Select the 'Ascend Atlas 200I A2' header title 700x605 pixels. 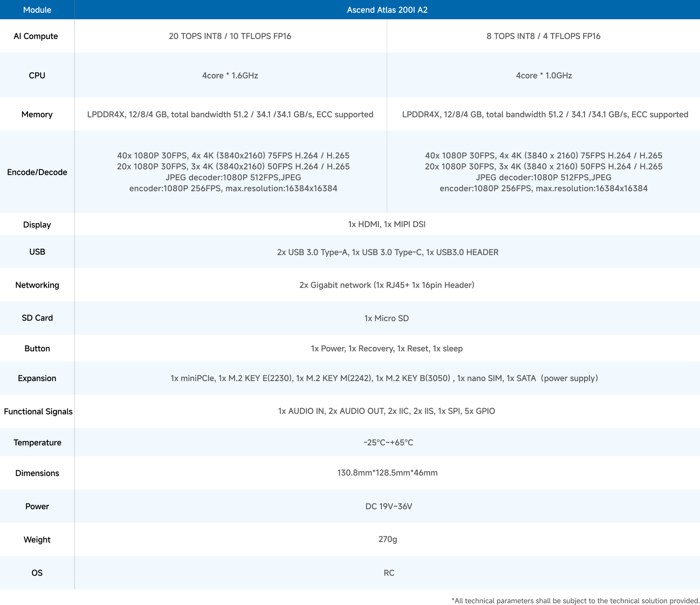(x=387, y=10)
